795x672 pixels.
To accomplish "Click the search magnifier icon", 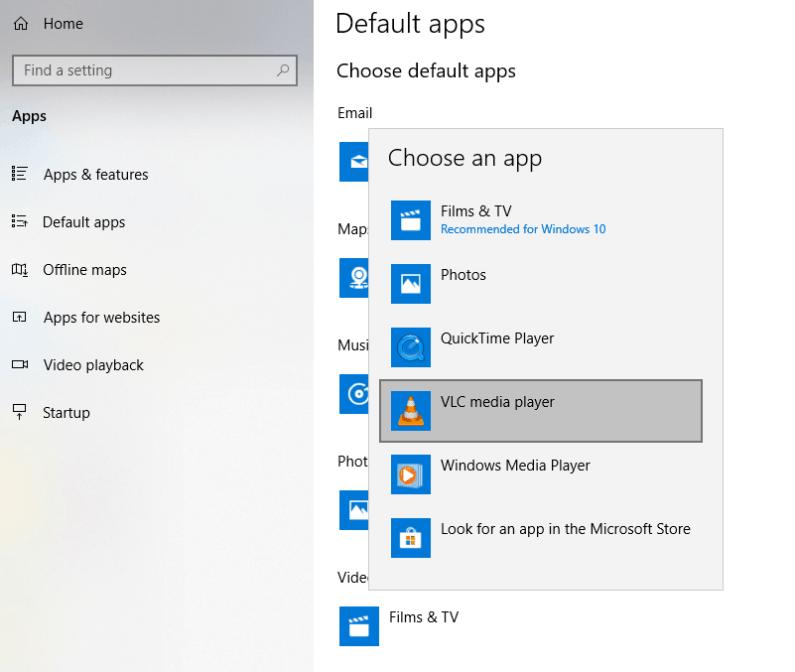I will [x=283, y=70].
